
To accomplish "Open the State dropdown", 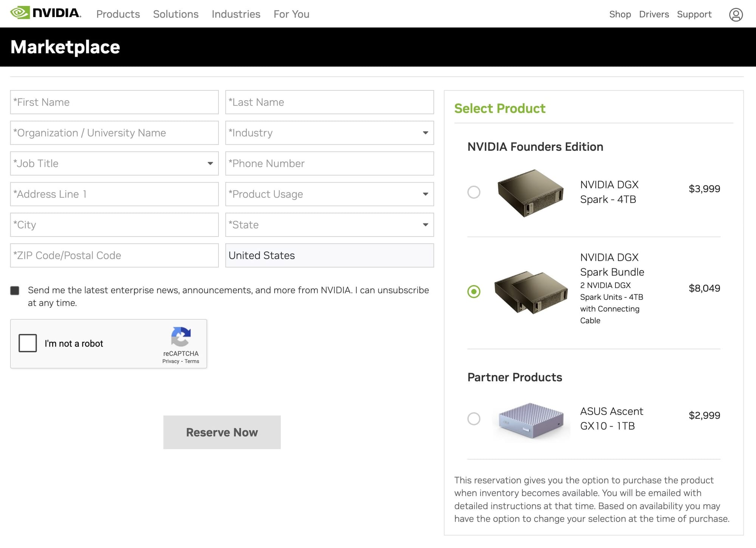I will 330,224.
